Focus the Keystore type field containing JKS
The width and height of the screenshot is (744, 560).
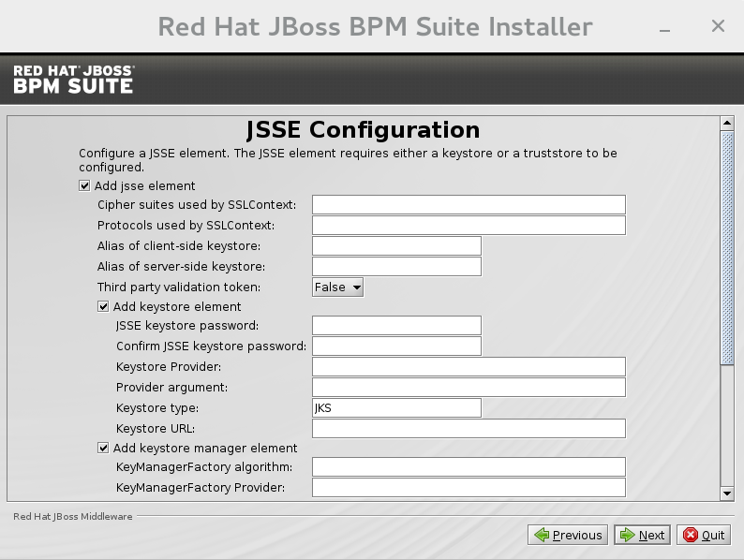pyautogui.click(x=396, y=407)
